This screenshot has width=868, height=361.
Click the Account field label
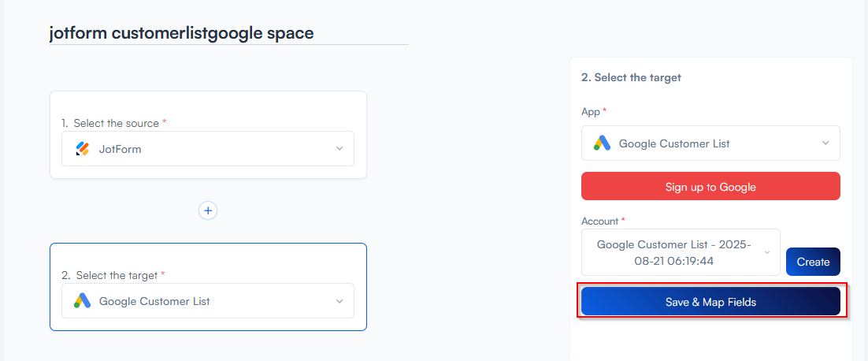point(600,221)
